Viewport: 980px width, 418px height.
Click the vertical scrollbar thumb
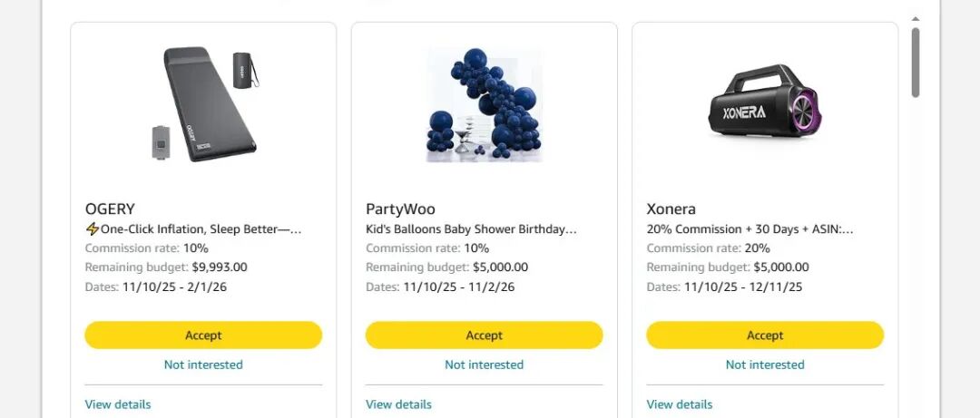916,62
